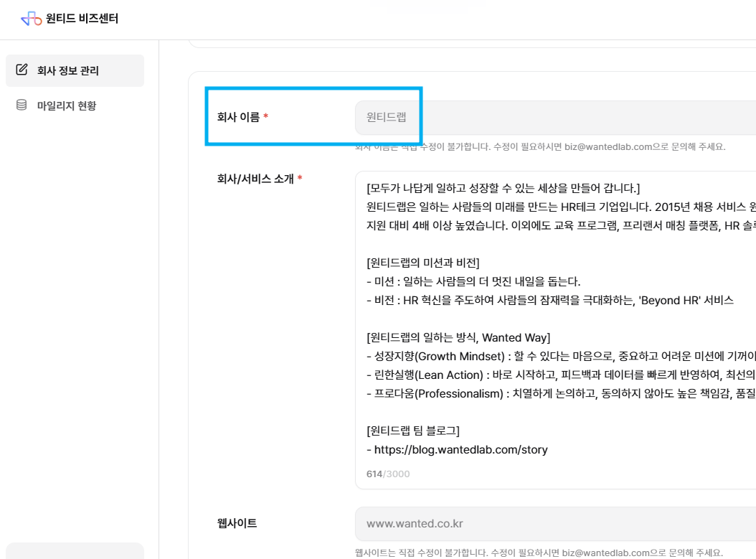Image resolution: width=756 pixels, height=559 pixels.
Task: Click the 성장지향(Growth Mindset) line
Action: click(561, 356)
